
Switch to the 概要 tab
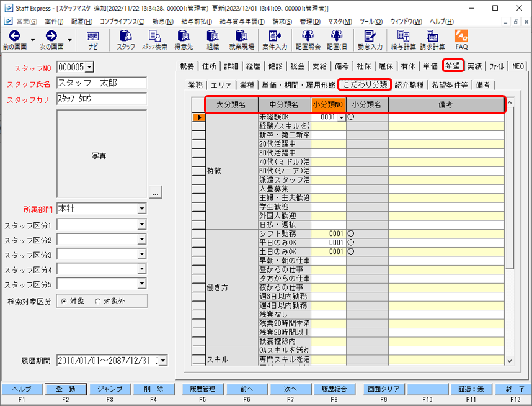[x=187, y=66]
